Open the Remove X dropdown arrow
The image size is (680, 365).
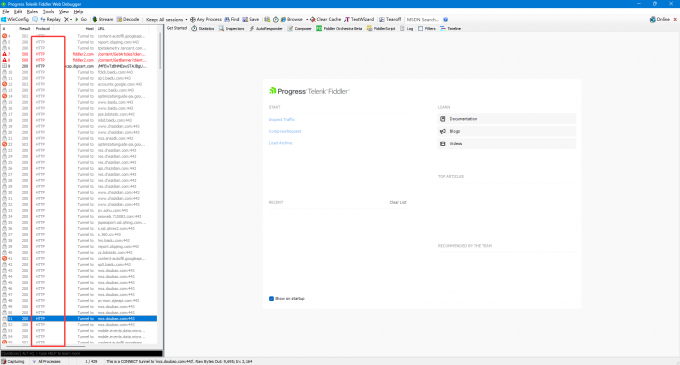pyautogui.click(x=71, y=20)
